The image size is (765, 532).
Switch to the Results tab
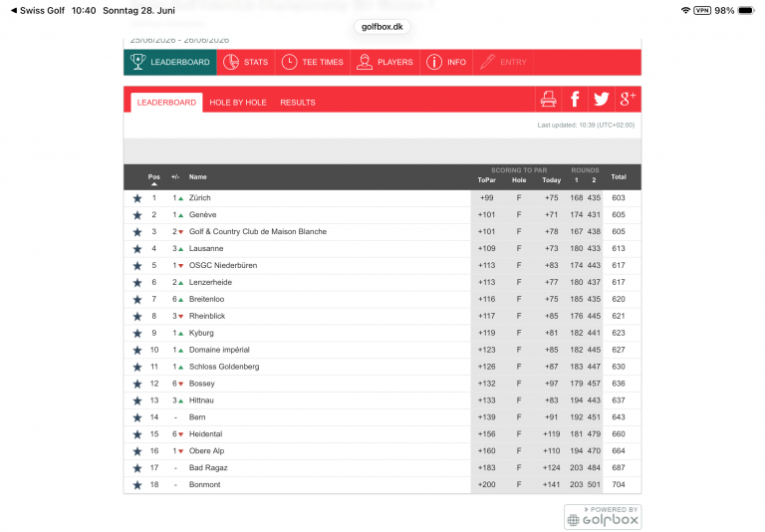tap(298, 103)
